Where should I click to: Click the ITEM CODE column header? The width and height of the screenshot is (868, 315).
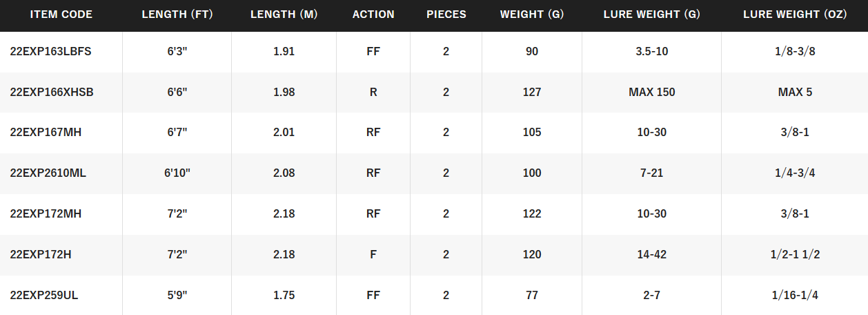click(61, 14)
